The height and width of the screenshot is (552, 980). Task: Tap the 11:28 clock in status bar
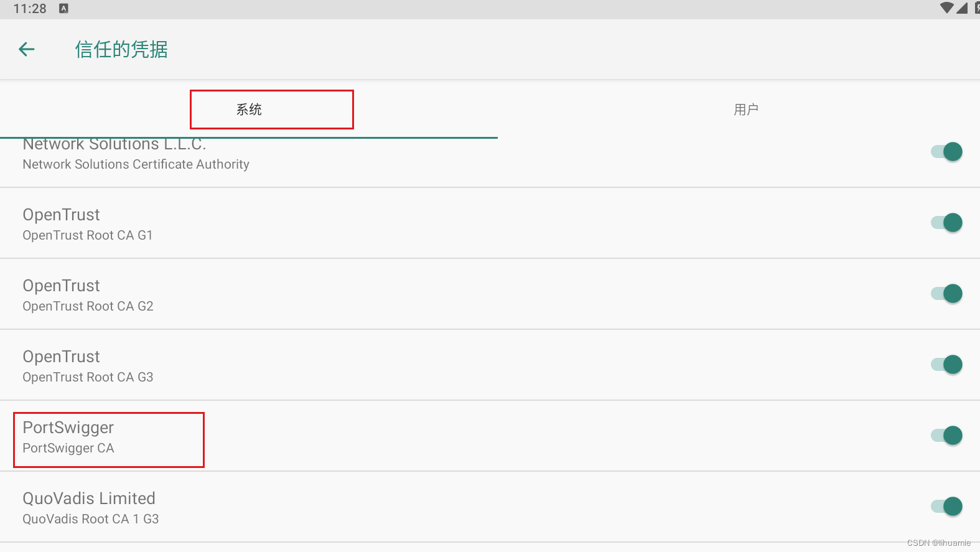click(30, 9)
